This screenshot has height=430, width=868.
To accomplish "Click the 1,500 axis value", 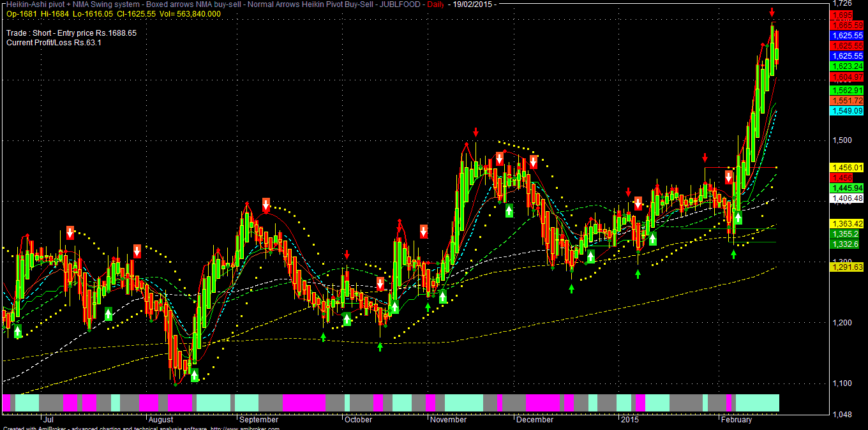I will pyautogui.click(x=843, y=140).
